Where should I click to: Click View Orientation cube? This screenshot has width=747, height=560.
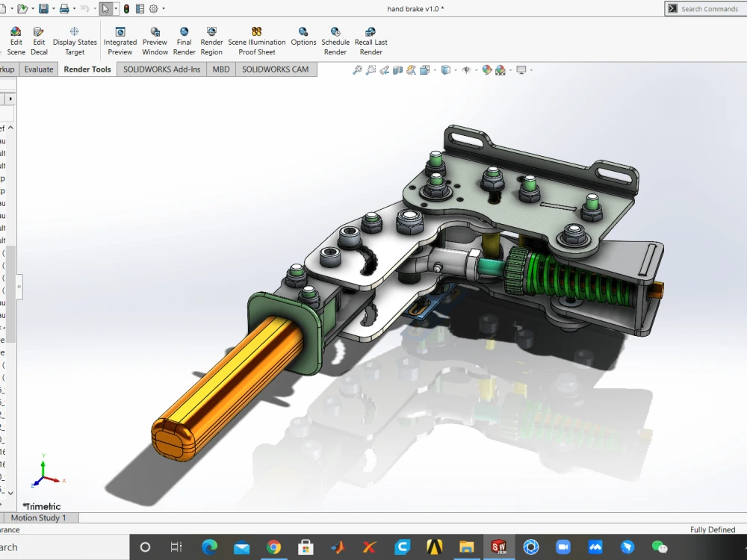(x=424, y=70)
